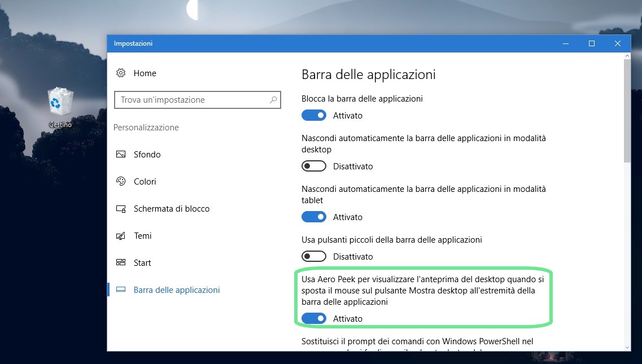Image resolution: width=642 pixels, height=364 pixels.
Task: Click the scrollbar down arrow
Action: click(x=627, y=347)
